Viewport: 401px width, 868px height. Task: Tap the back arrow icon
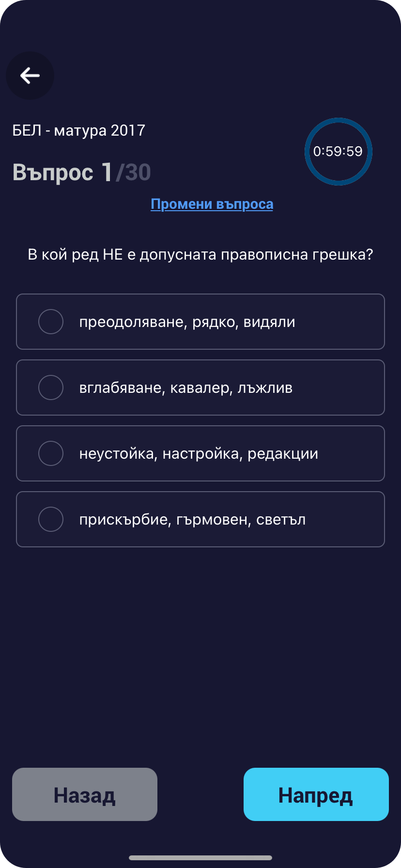click(x=30, y=76)
